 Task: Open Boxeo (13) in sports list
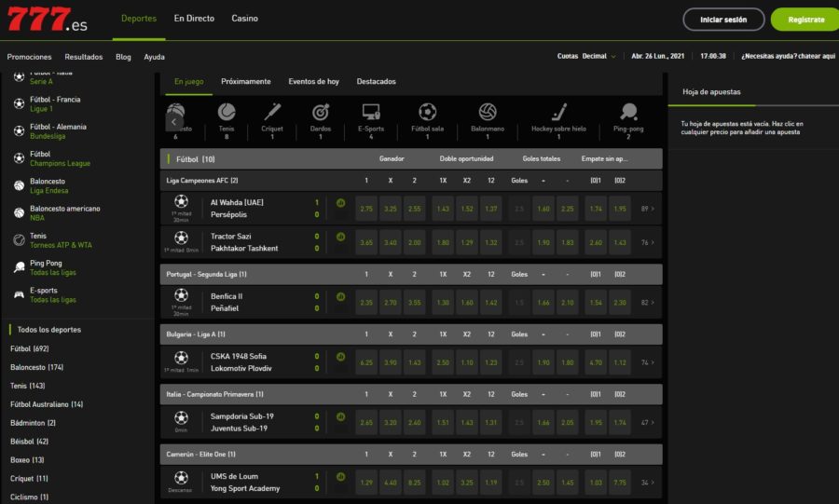point(27,459)
